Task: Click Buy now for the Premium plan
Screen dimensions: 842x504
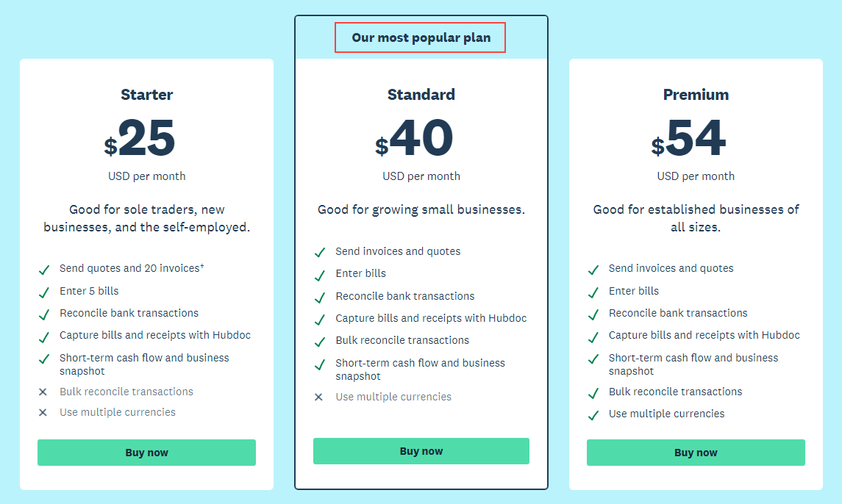Action: pos(696,453)
